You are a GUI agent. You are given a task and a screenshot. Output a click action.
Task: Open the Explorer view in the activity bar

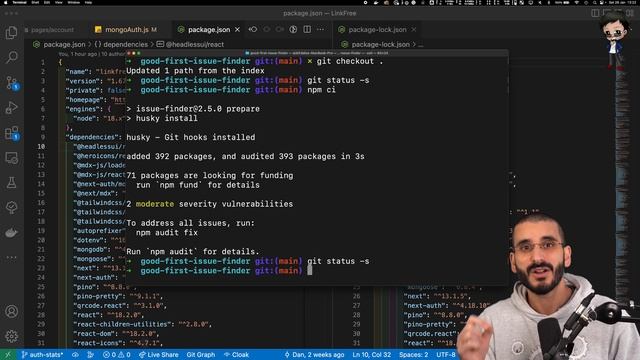coord(11,33)
